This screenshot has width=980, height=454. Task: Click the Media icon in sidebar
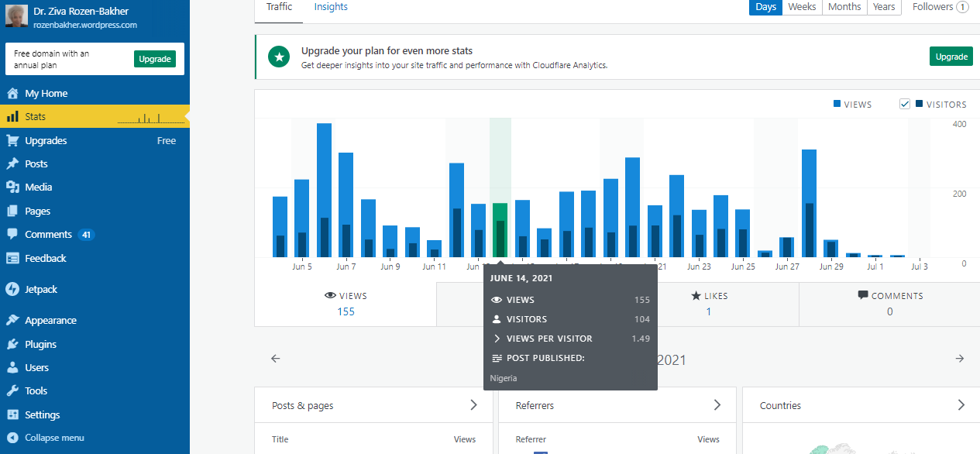pos(12,187)
